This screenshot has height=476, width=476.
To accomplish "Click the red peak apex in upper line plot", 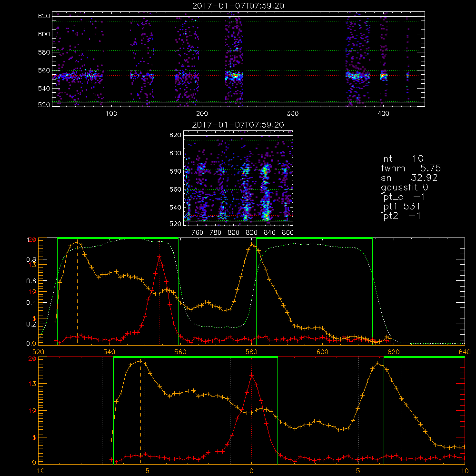I will point(159,257).
